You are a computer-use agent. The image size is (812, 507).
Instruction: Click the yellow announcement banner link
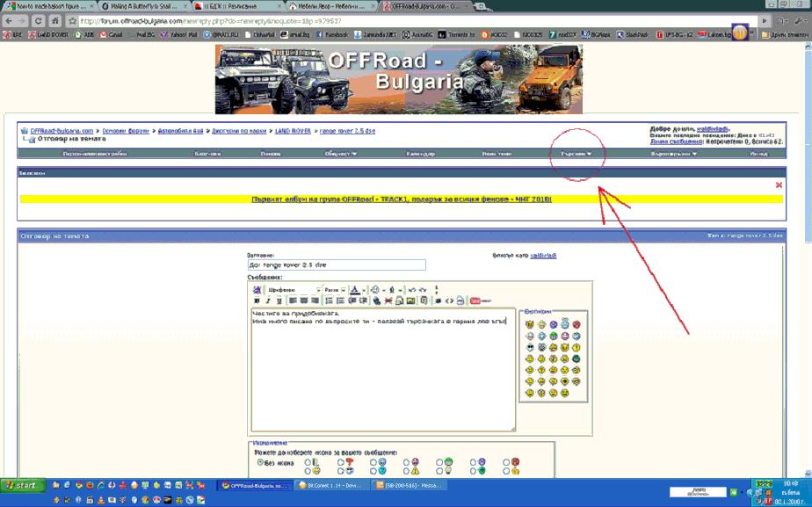click(x=401, y=199)
